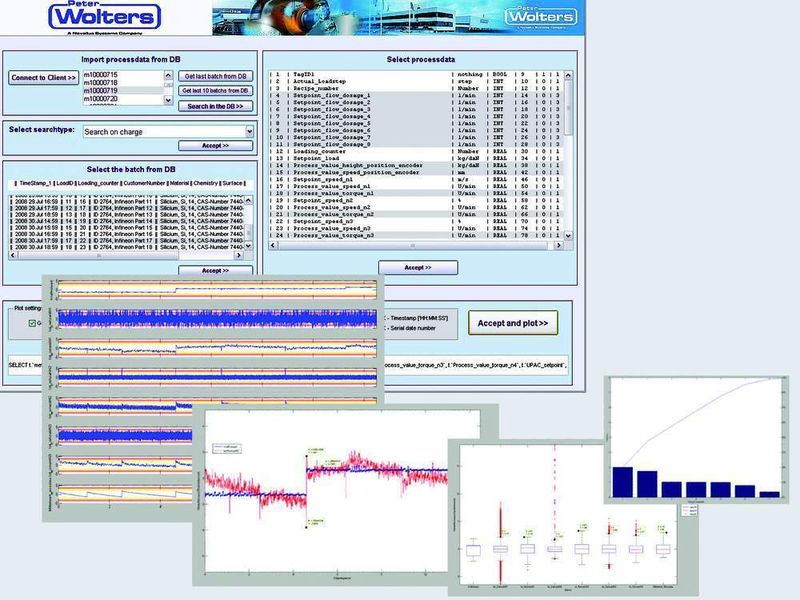Select the Setpoint_flow_dosage_7 row
The height and width of the screenshot is (600, 800).
pyautogui.click(x=415, y=137)
